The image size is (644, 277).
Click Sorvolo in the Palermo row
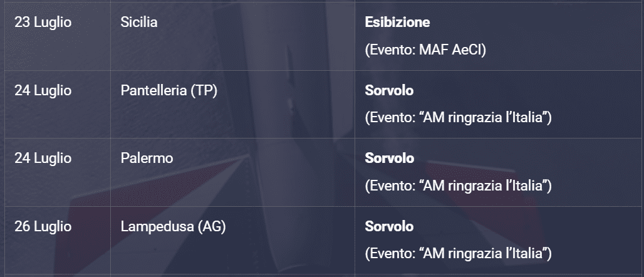pyautogui.click(x=389, y=159)
